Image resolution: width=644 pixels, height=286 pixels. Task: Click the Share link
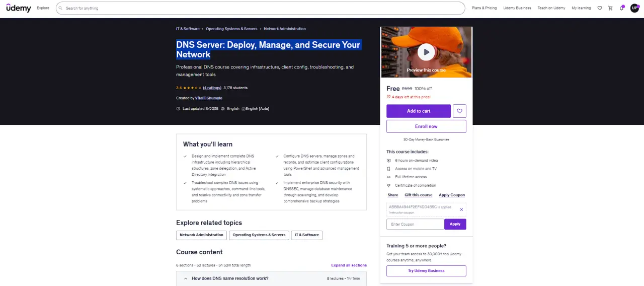point(393,195)
